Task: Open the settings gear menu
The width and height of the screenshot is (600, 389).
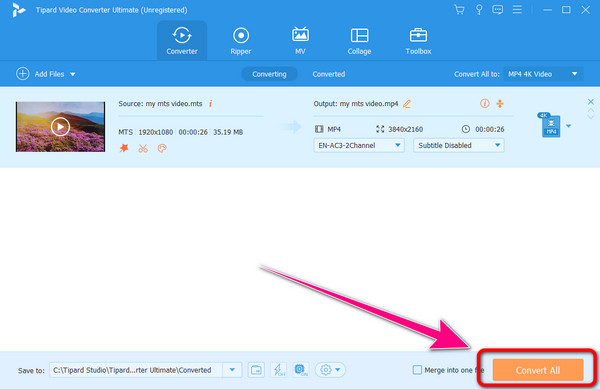Action: coord(330,370)
